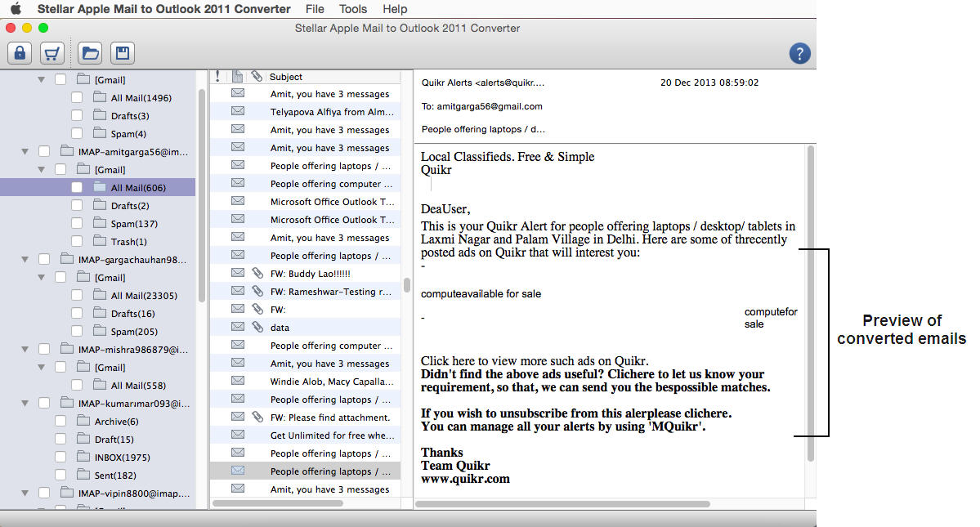The height and width of the screenshot is (527, 980).
Task: Click the lock register icon in toolbar
Action: point(20,54)
